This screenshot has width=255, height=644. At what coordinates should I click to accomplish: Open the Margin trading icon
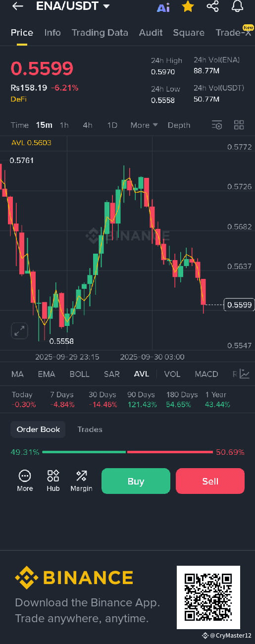click(81, 481)
